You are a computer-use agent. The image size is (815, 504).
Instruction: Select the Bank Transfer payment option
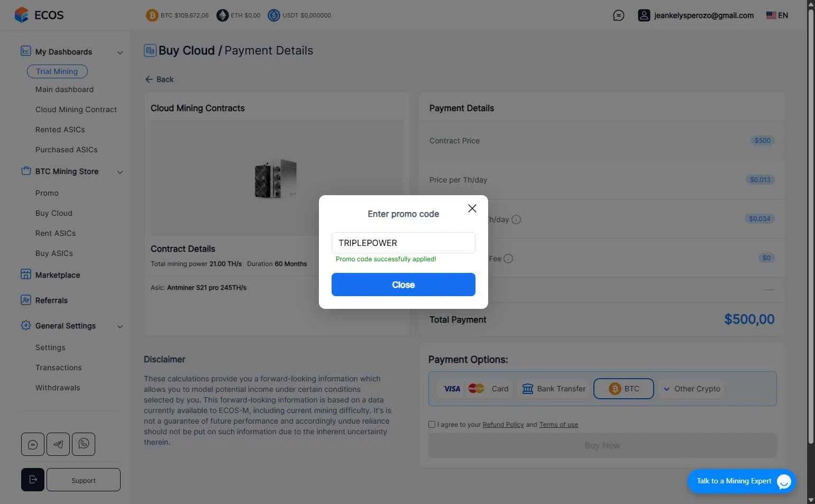(554, 389)
